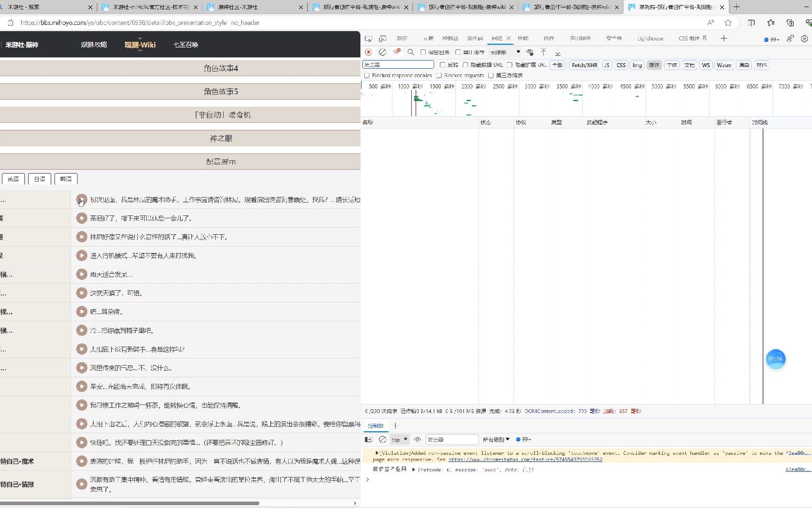Filter requests by Img type
The image size is (812, 508).
(x=637, y=65)
